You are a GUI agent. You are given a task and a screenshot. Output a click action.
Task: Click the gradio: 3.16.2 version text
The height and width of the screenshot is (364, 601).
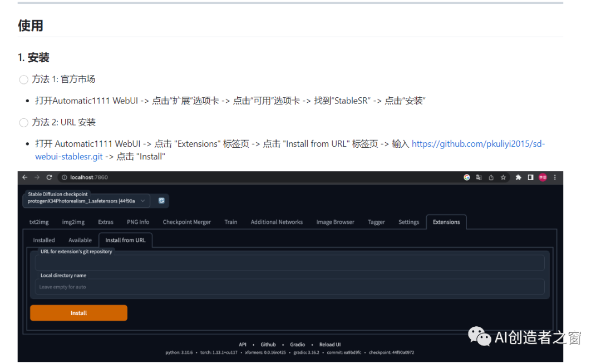[306, 352]
